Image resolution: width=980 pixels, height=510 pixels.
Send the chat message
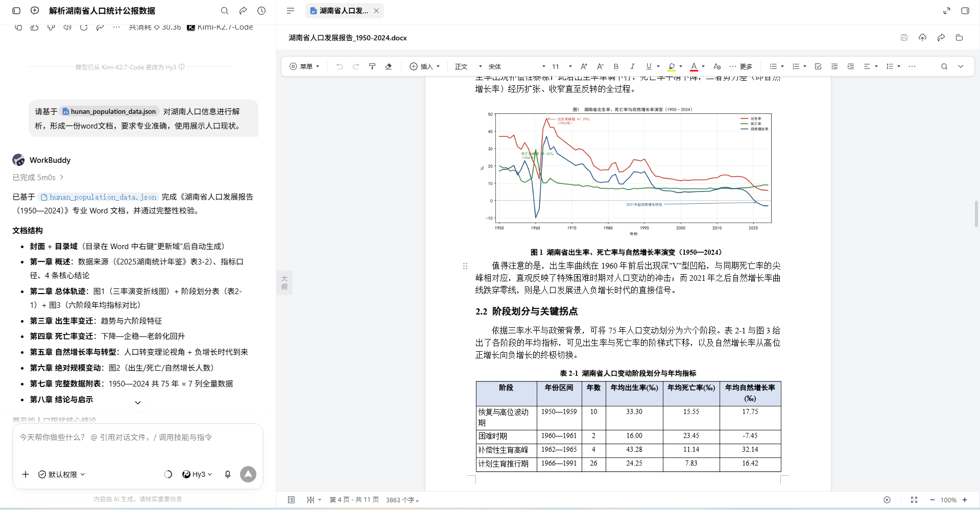coord(248,474)
